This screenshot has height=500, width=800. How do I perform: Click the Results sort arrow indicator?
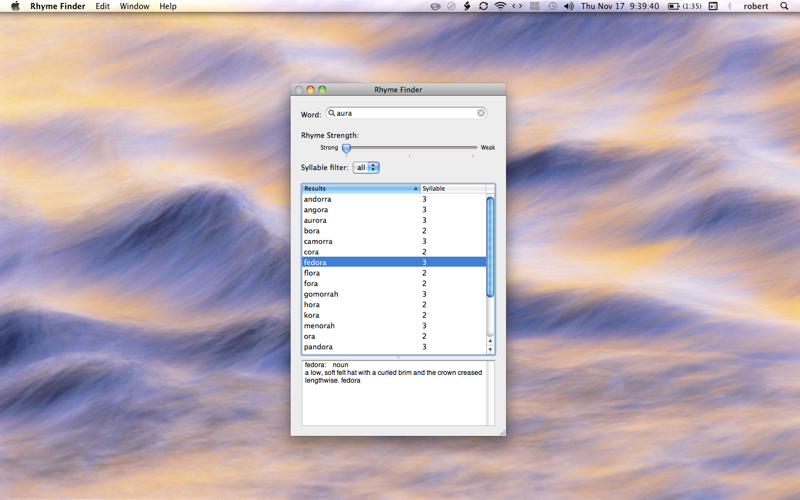[x=415, y=189]
